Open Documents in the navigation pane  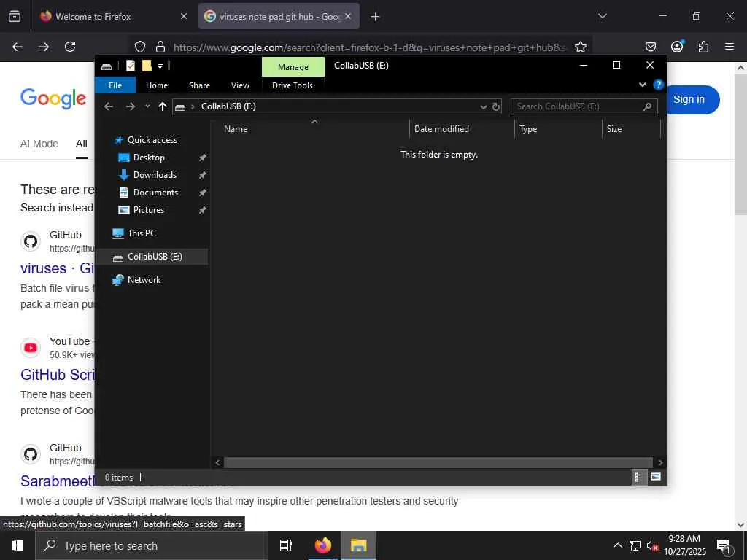tap(156, 192)
